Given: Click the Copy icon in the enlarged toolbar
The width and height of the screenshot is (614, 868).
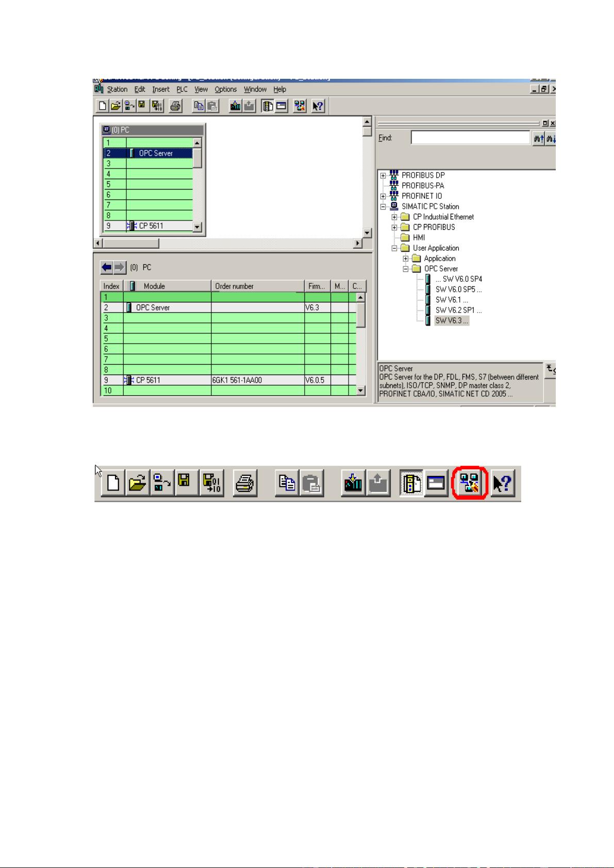Looking at the screenshot, I should click(287, 484).
